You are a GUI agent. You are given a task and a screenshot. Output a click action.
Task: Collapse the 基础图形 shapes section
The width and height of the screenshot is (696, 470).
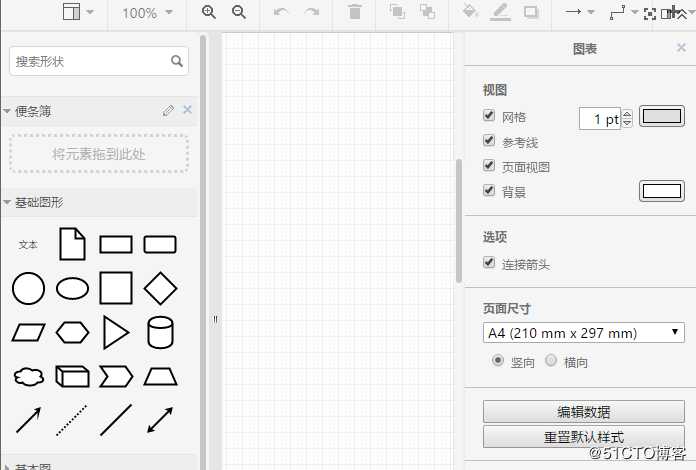pyautogui.click(x=7, y=202)
